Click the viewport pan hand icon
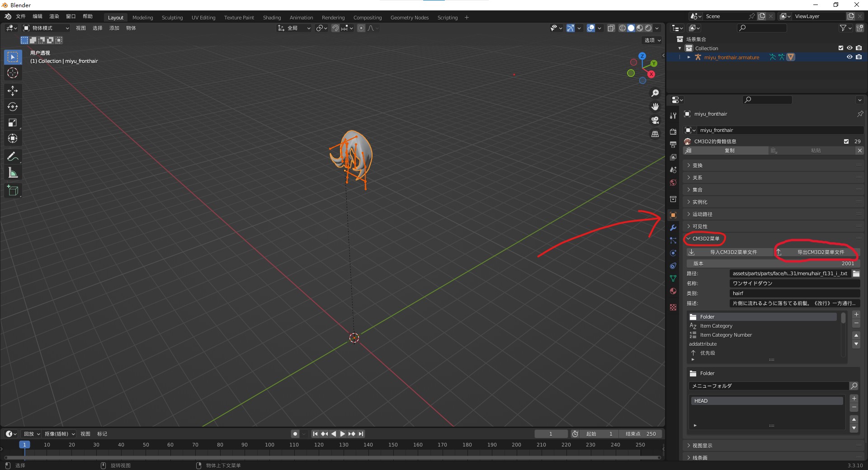868x470 pixels. (655, 107)
